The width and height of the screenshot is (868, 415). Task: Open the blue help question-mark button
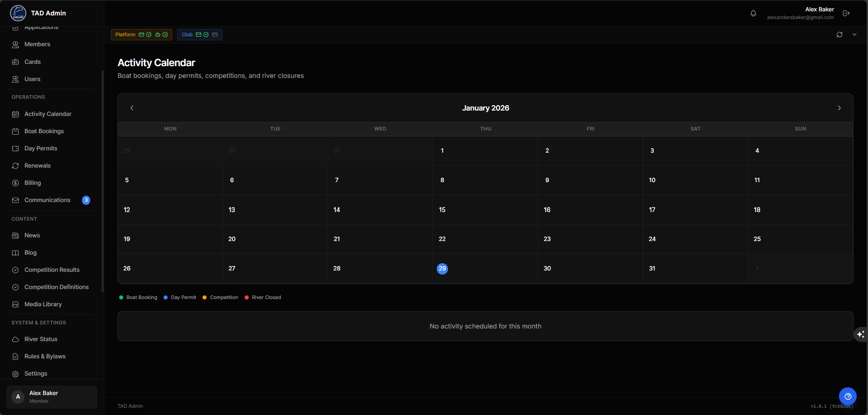pos(848,396)
